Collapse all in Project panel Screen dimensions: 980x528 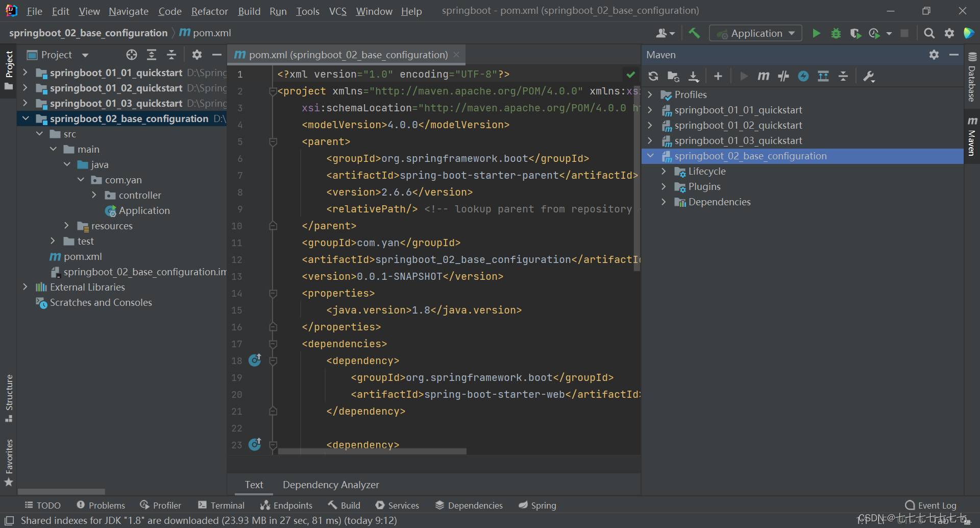pos(171,55)
